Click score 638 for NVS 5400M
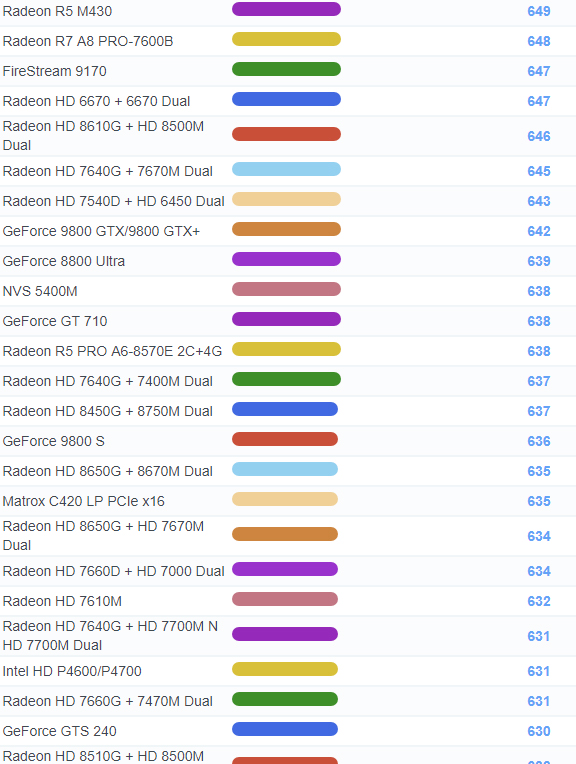The height and width of the screenshot is (764, 576). [539, 291]
